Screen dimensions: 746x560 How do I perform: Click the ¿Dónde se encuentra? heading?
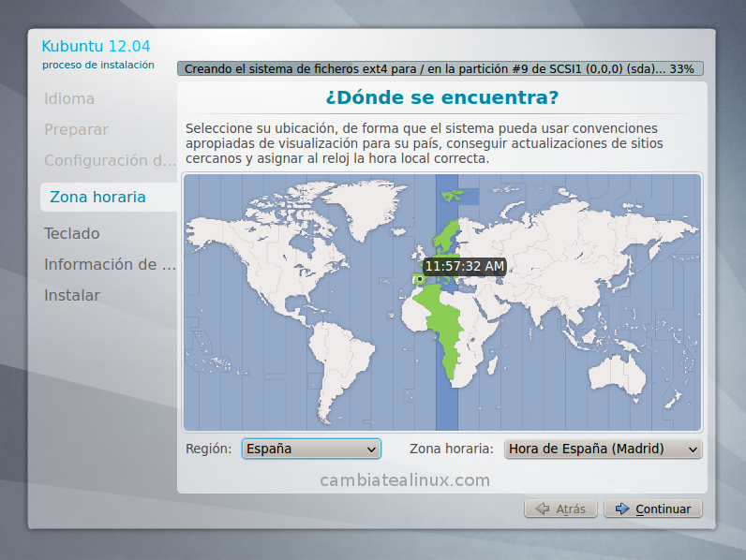(442, 97)
